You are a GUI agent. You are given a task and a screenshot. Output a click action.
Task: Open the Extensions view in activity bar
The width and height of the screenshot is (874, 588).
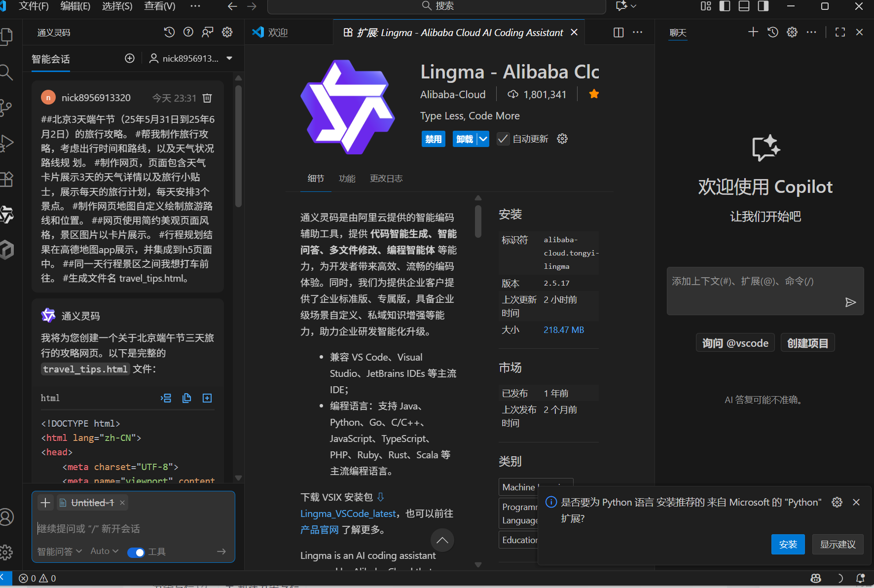(x=6, y=179)
